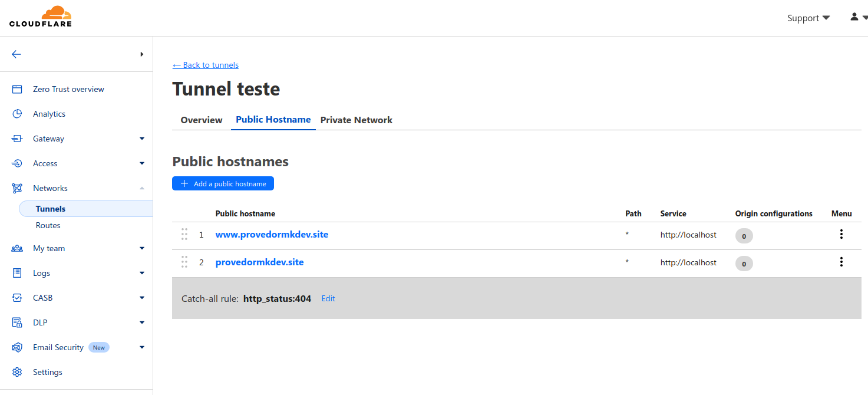The height and width of the screenshot is (395, 868).
Task: Click the back arrow icon in sidebar
Action: (x=16, y=54)
